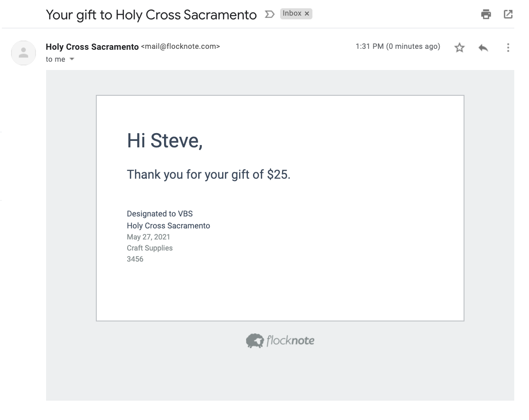Viewport: 529px width, 420px height.
Task: Click the 'Designated to VBS' text
Action: click(x=159, y=214)
